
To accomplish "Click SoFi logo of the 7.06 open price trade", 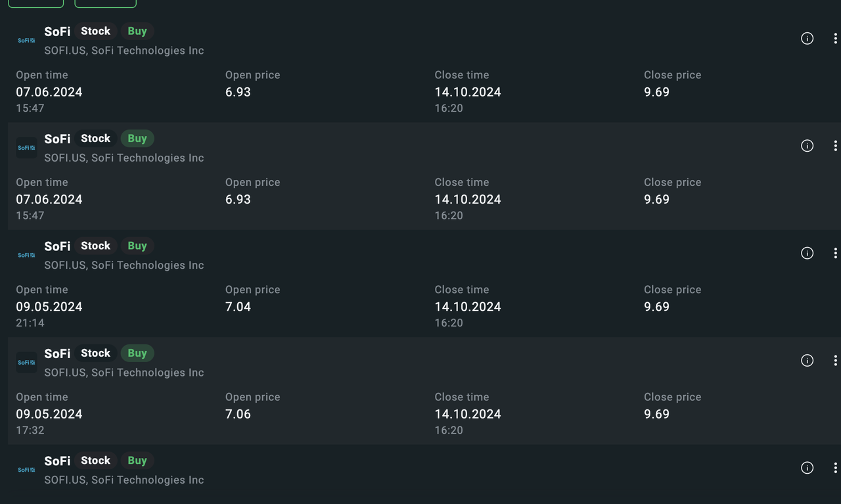I will click(26, 362).
